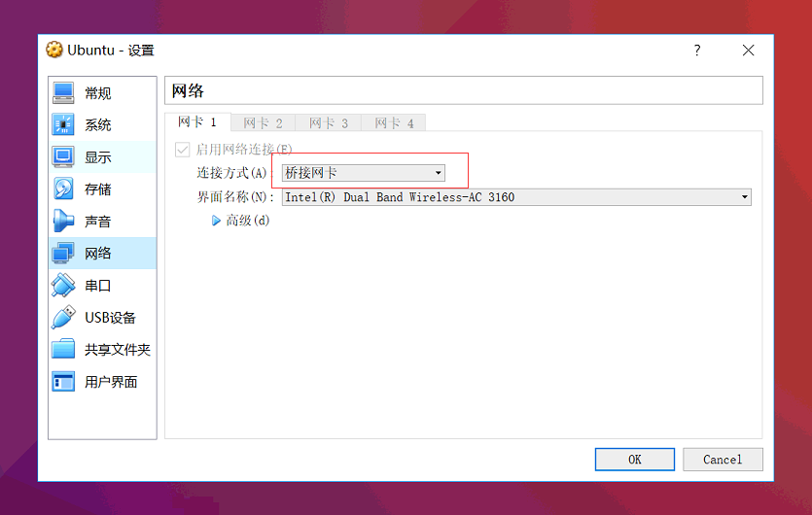Open the 显示 display monitor icon
The image size is (812, 515).
pyautogui.click(x=63, y=156)
